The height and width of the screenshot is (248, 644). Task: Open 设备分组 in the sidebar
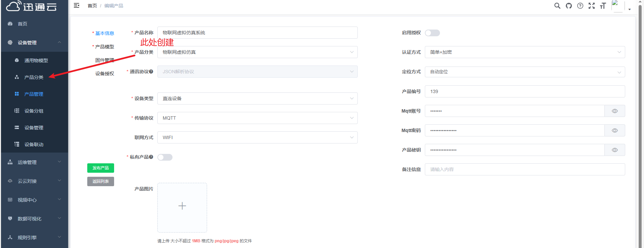tap(34, 111)
